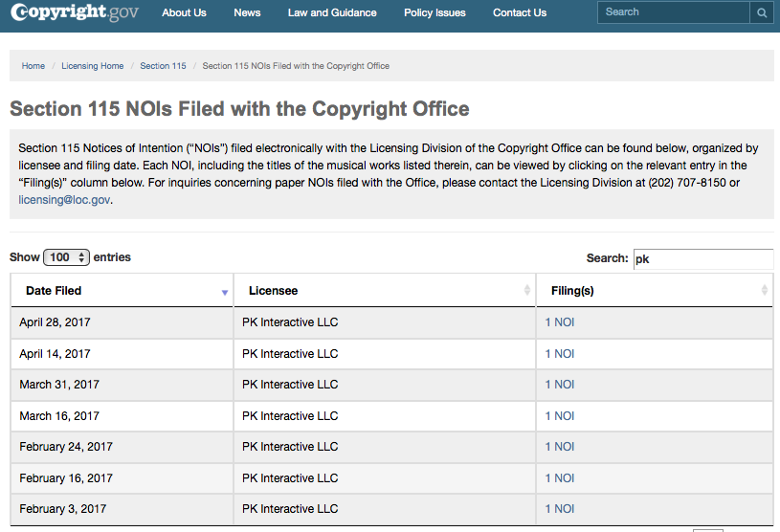Sort by Date Filed arrow
The height and width of the screenshot is (532, 780).
point(225,291)
